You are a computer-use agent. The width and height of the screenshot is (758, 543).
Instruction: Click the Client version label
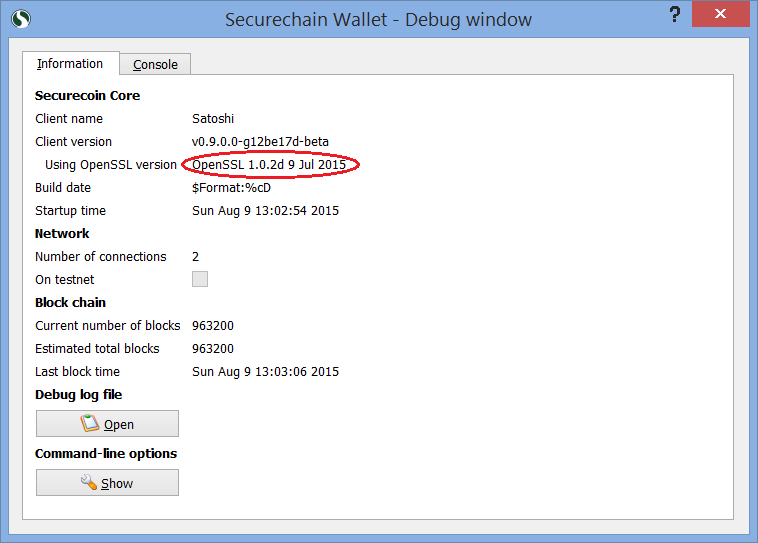click(73, 142)
